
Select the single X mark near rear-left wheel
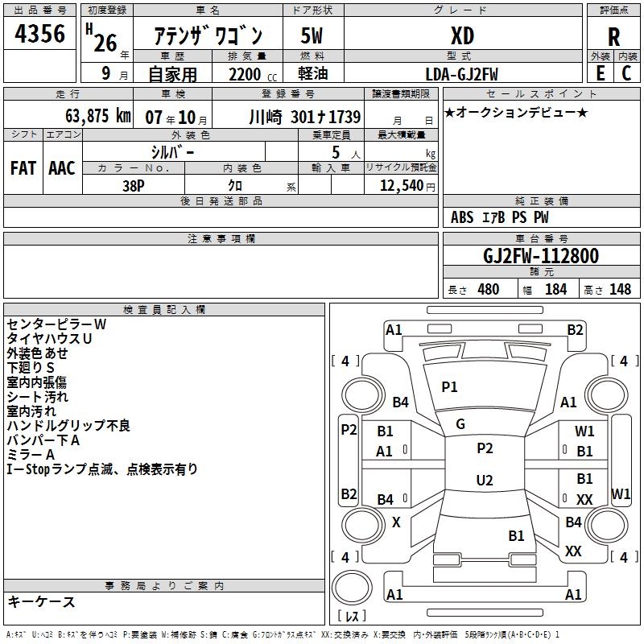pos(396,522)
